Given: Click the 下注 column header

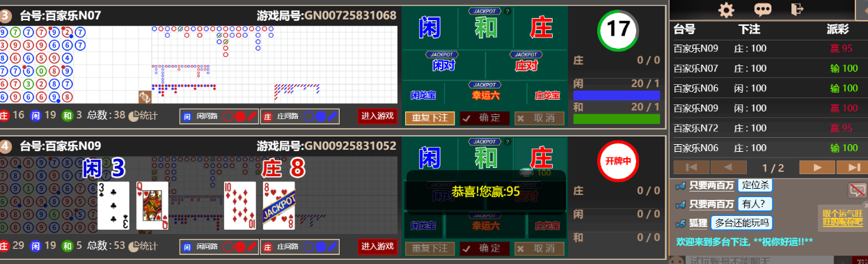Looking at the screenshot, I should [749, 30].
